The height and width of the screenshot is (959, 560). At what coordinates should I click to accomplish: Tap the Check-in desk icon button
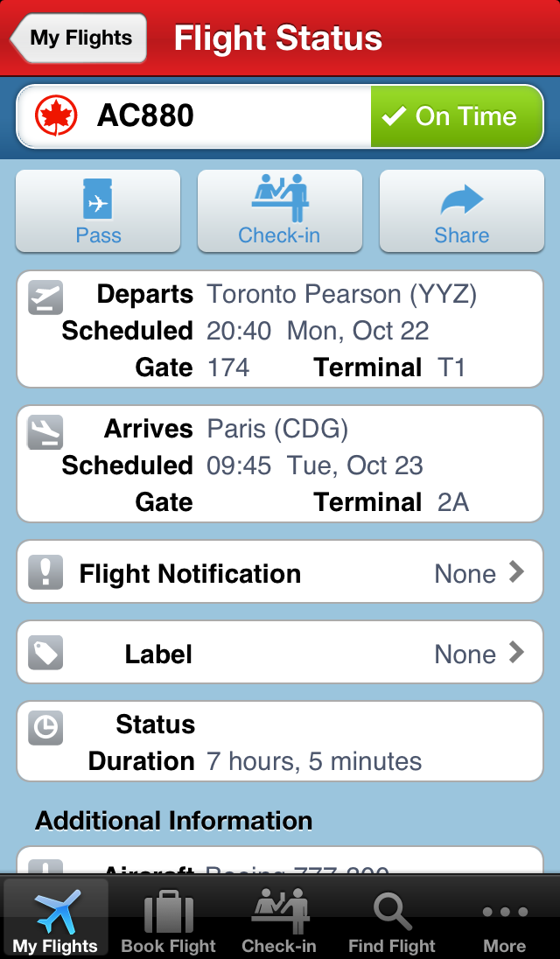(x=279, y=199)
